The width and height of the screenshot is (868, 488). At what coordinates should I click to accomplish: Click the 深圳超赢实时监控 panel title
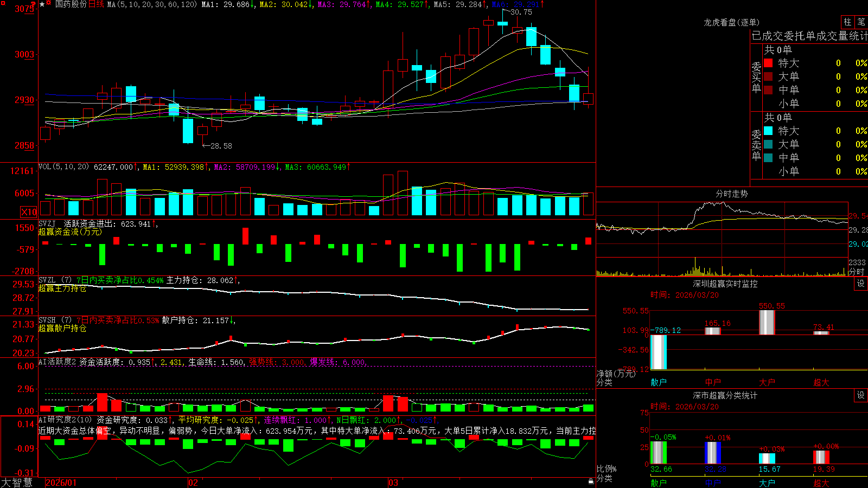(x=725, y=284)
